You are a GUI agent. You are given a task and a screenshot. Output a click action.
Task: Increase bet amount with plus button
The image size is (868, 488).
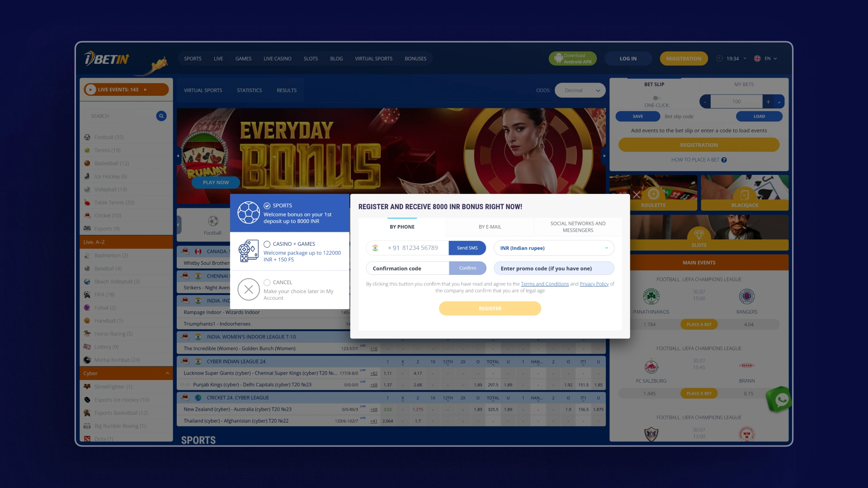(x=768, y=102)
